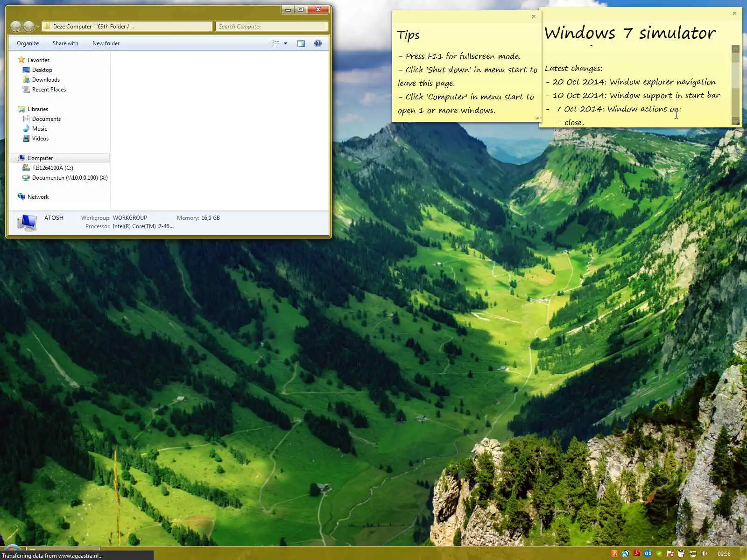Open the Videos library
Image resolution: width=747 pixels, height=560 pixels.
pyautogui.click(x=40, y=139)
